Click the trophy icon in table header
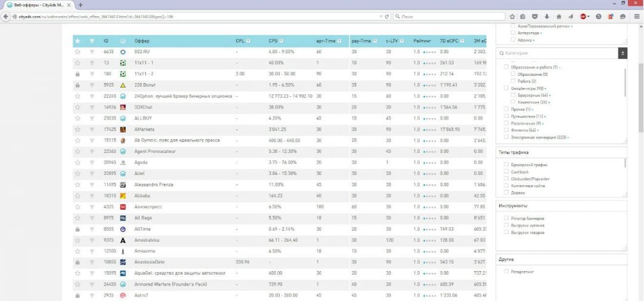The image size is (644, 301). 92,41
